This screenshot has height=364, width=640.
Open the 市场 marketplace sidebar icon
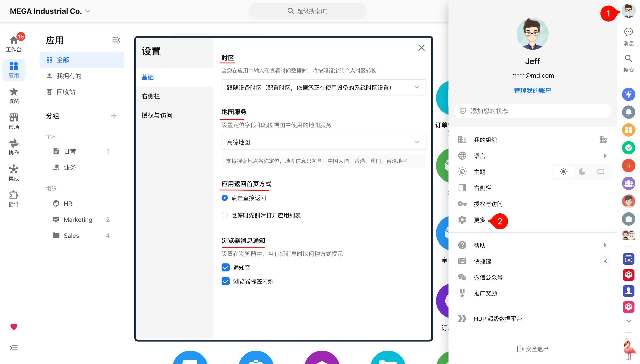(14, 121)
